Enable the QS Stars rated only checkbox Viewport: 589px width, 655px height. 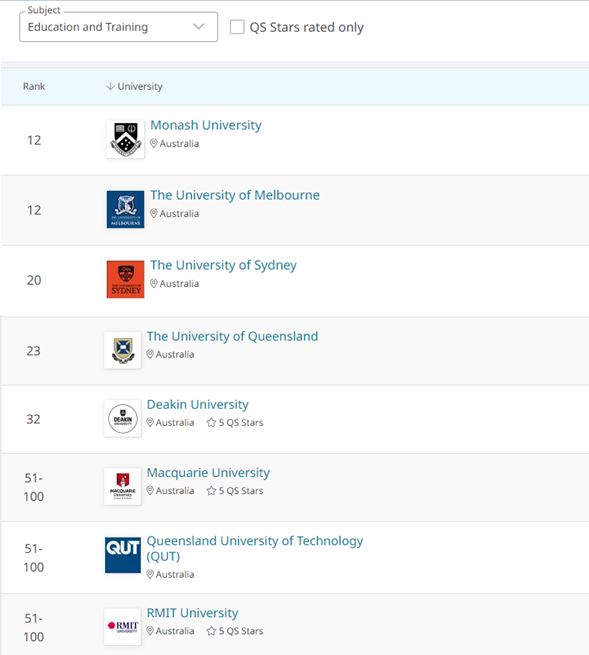click(x=237, y=27)
